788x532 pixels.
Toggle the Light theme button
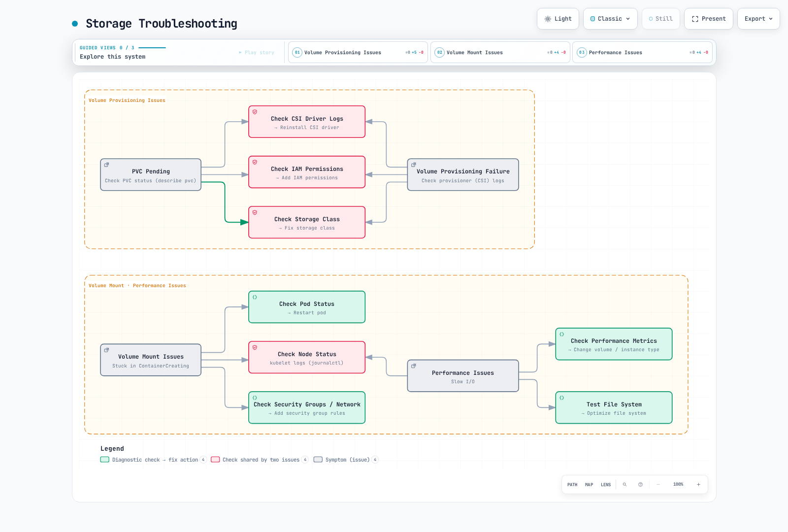click(558, 19)
